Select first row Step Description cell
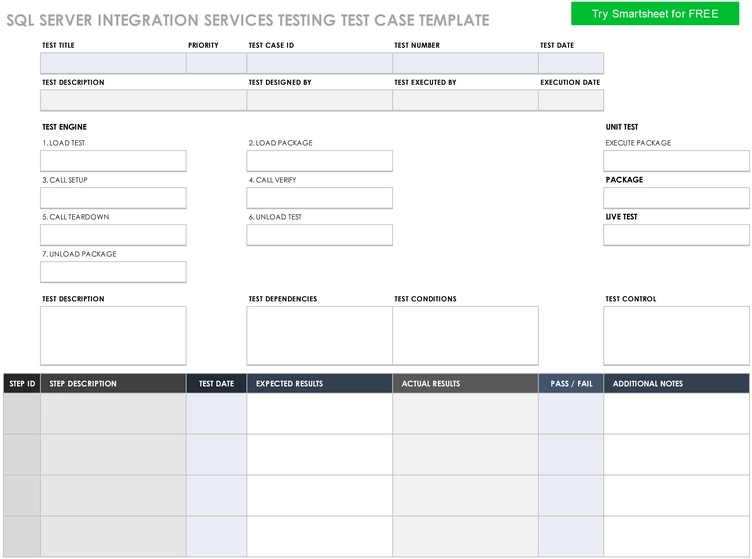Image resolution: width=752 pixels, height=559 pixels. [x=113, y=414]
